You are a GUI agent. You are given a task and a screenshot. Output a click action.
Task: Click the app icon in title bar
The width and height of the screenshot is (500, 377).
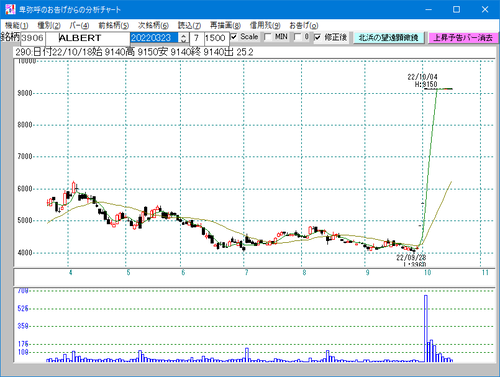point(10,9)
